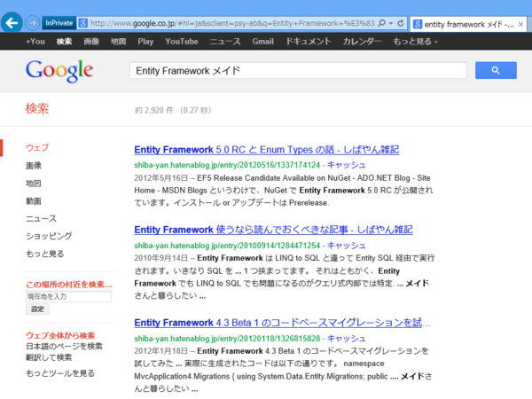Viewport: 532px width, 399px height.
Task: Click the browser Back arrow button
Action: click(x=12, y=23)
